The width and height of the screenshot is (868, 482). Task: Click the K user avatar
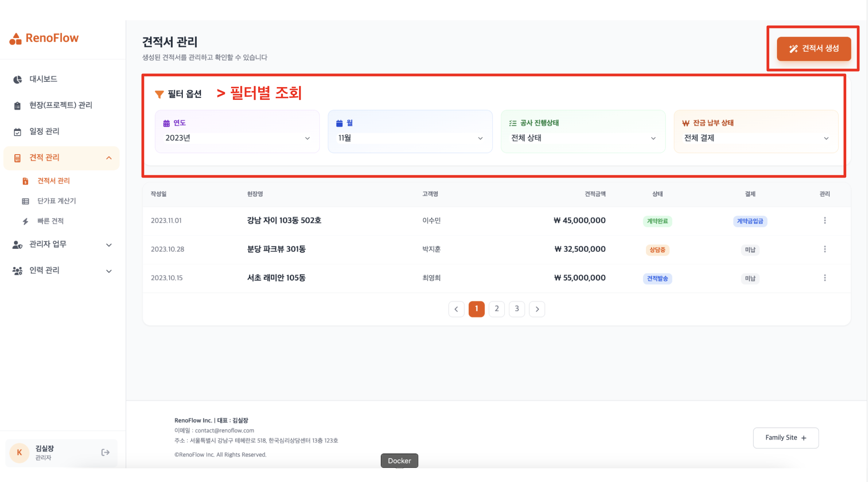tap(19, 452)
